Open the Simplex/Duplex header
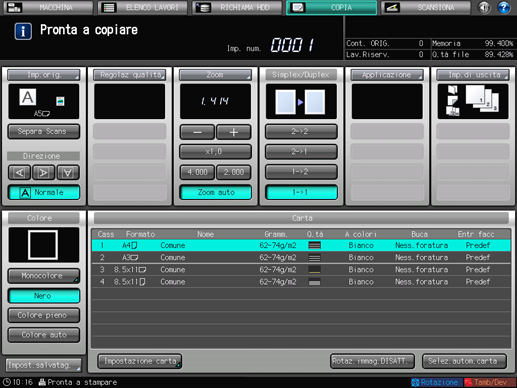The image size is (517, 388). (301, 75)
